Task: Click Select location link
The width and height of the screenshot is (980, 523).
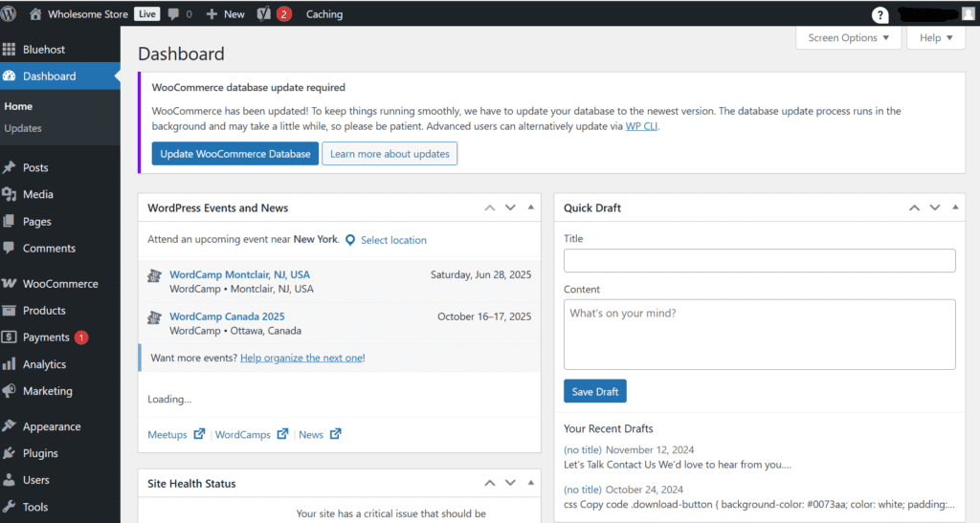Action: pyautogui.click(x=393, y=240)
